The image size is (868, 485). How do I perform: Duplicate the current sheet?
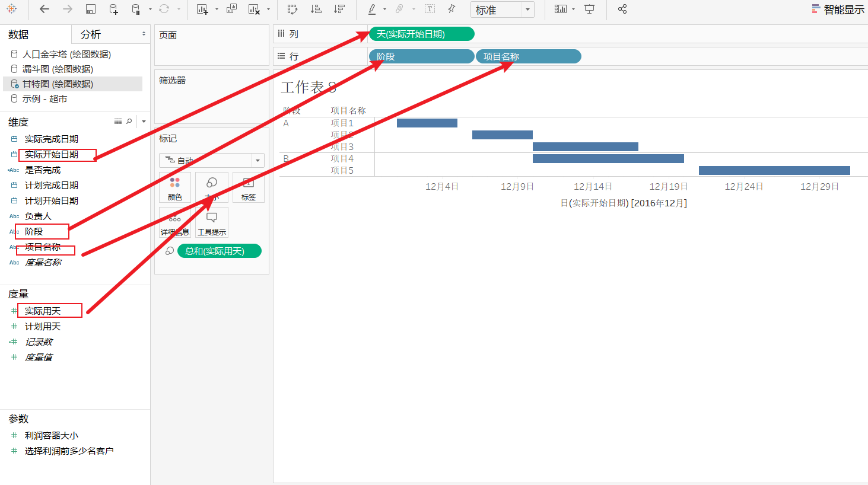click(x=231, y=9)
